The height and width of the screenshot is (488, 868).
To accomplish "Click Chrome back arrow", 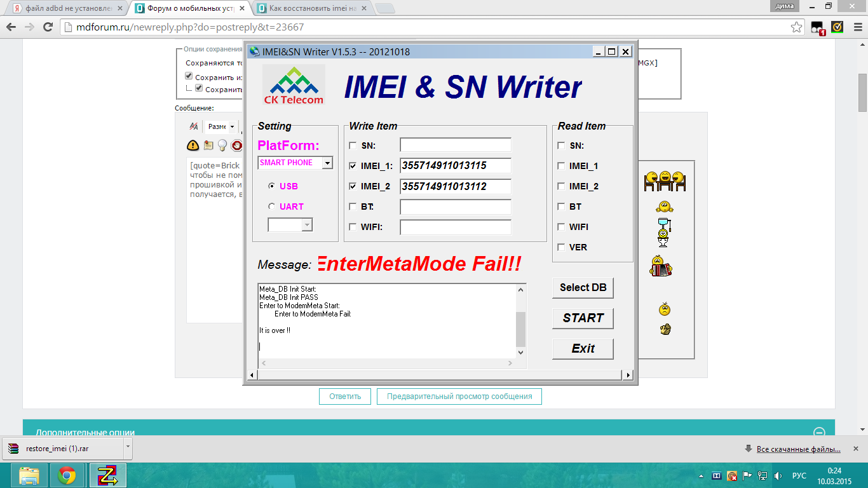I will (x=11, y=27).
